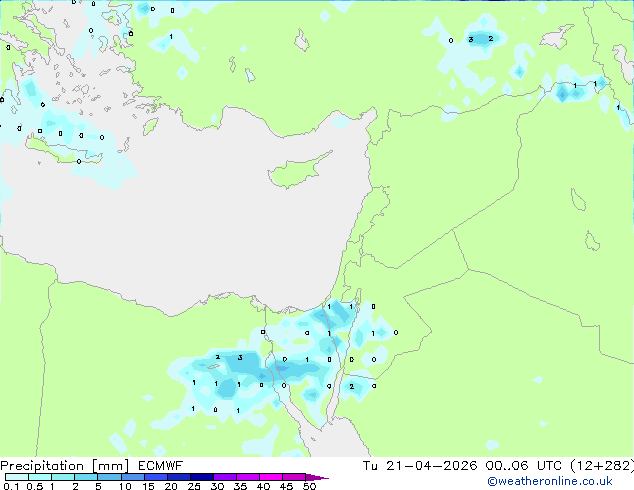Click the legend label '0.1'

(11, 486)
